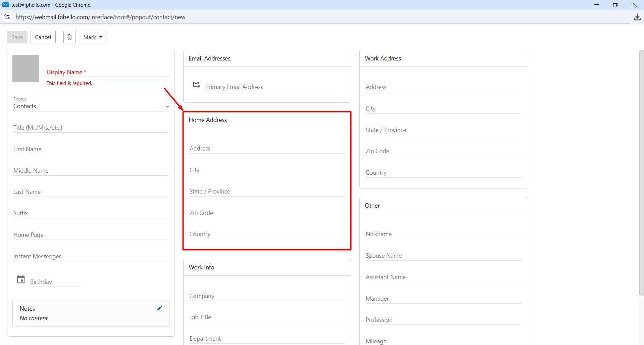This screenshot has width=644, height=345.
Task: Open the Mark dropdown menu
Action: (x=93, y=37)
